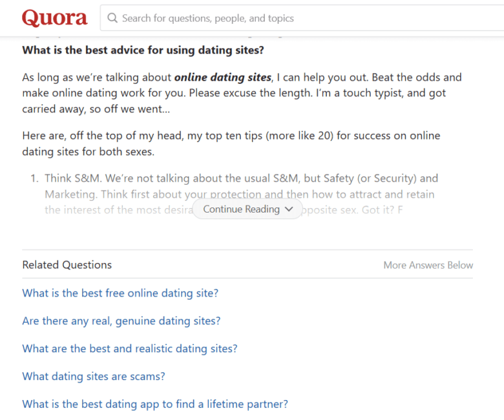Click 'Search for questions, people, and topics' placeholder

click(208, 18)
